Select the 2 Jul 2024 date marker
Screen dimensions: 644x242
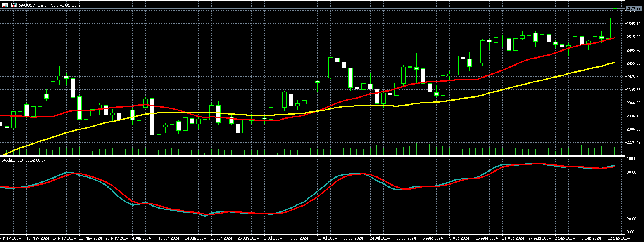pyautogui.click(x=273, y=238)
